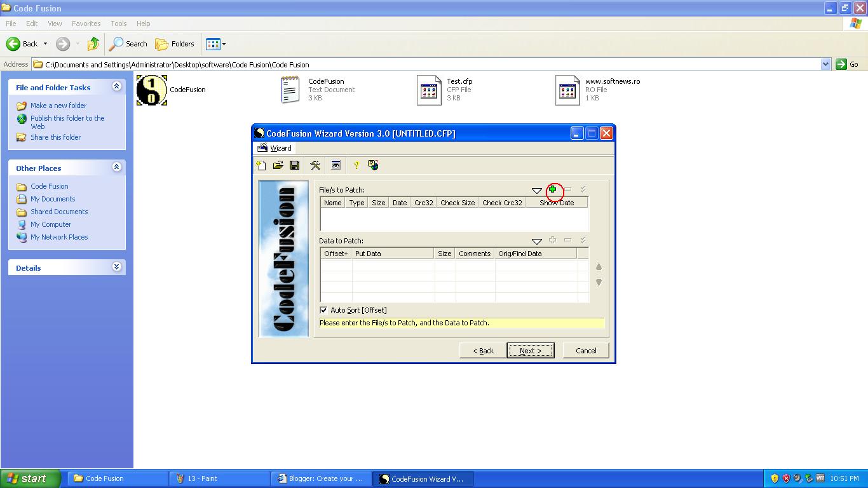Screen dimensions: 868x488
Task: Click the Next > button in wizard
Action: point(531,351)
